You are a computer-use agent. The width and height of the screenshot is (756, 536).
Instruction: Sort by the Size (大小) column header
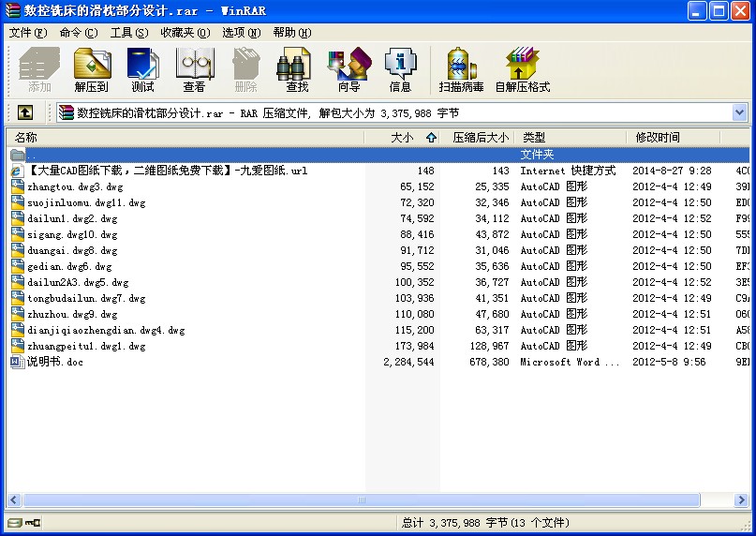pos(402,138)
